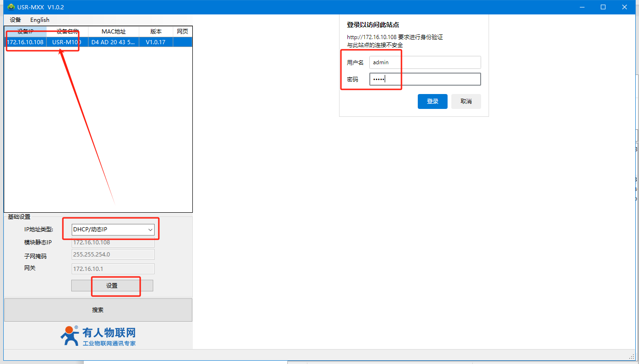
Task: Click the 登录 button
Action: 432,101
